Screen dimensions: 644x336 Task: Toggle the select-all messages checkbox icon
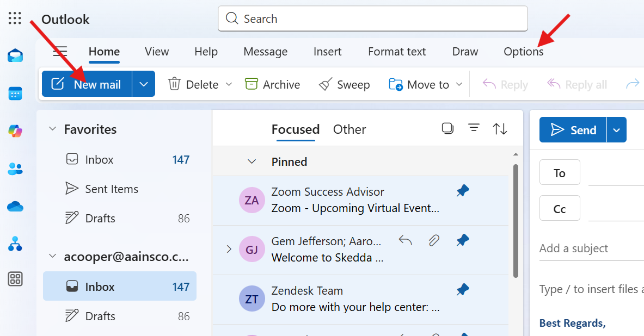tap(447, 128)
